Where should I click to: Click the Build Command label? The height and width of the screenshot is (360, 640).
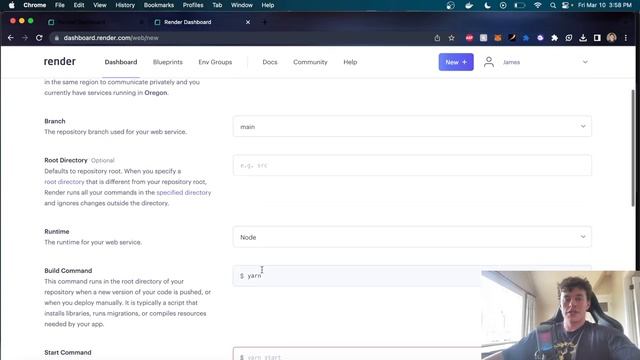coord(68,271)
